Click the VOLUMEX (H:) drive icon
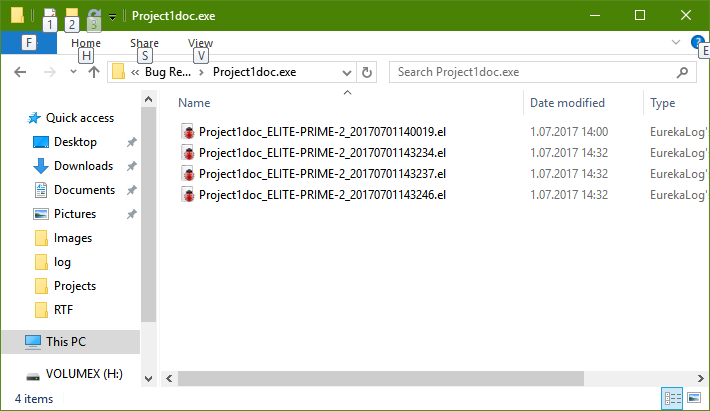 point(33,376)
